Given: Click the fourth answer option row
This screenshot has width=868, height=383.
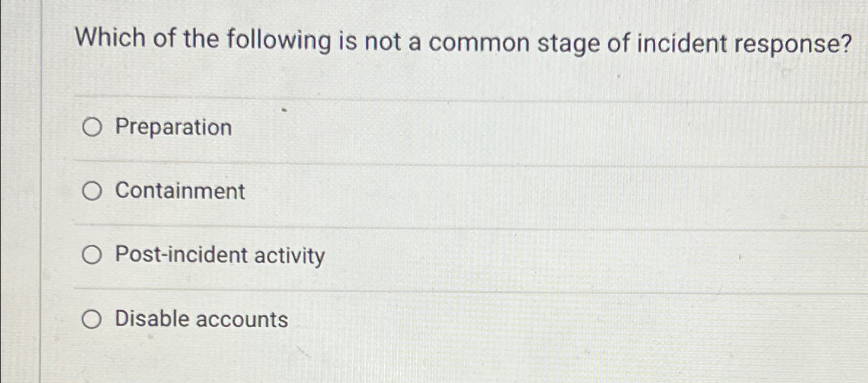Looking at the screenshot, I should 415,319.
